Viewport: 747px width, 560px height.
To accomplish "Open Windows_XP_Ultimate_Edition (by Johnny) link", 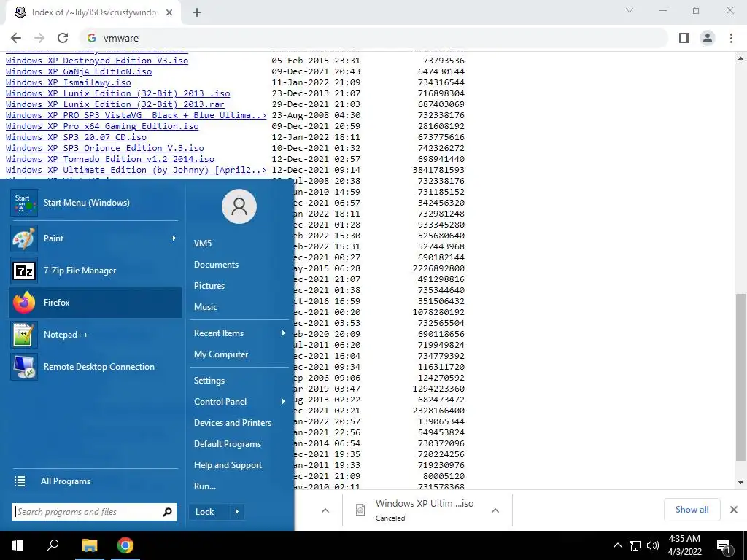I will click(136, 170).
